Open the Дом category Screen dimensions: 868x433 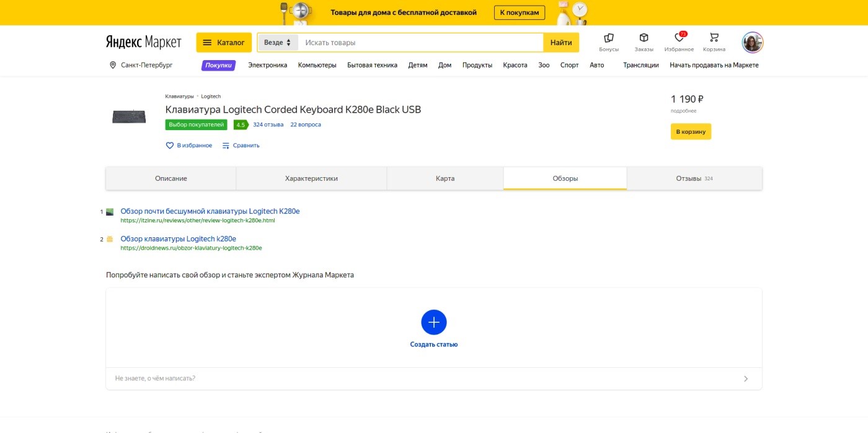point(445,65)
